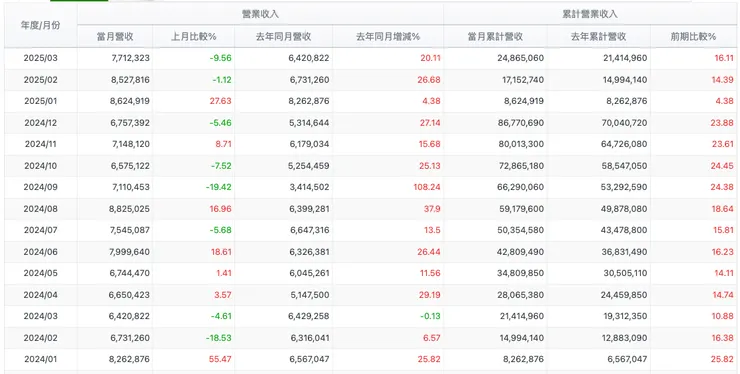Click the 累計營業收入 group header
Screen dimensions: 740x374
590,14
